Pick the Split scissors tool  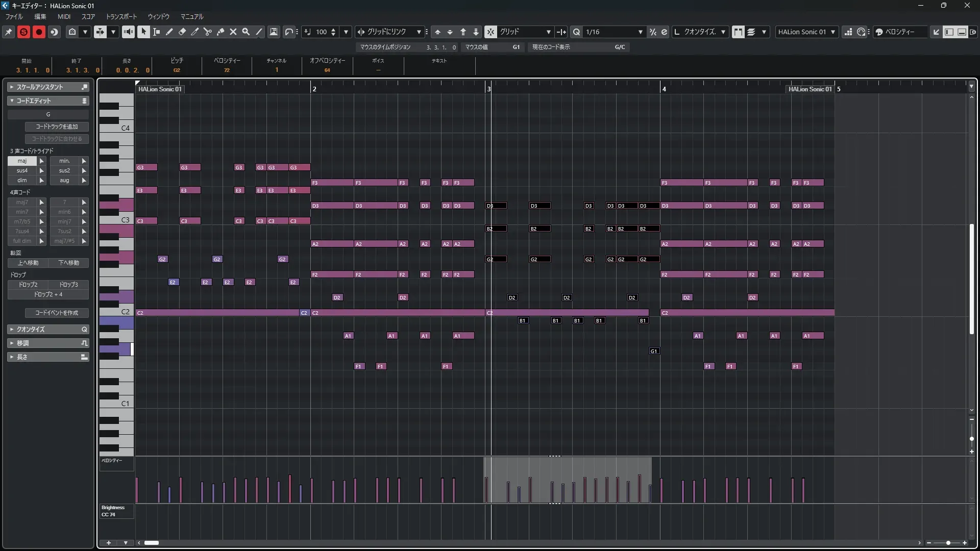point(207,32)
